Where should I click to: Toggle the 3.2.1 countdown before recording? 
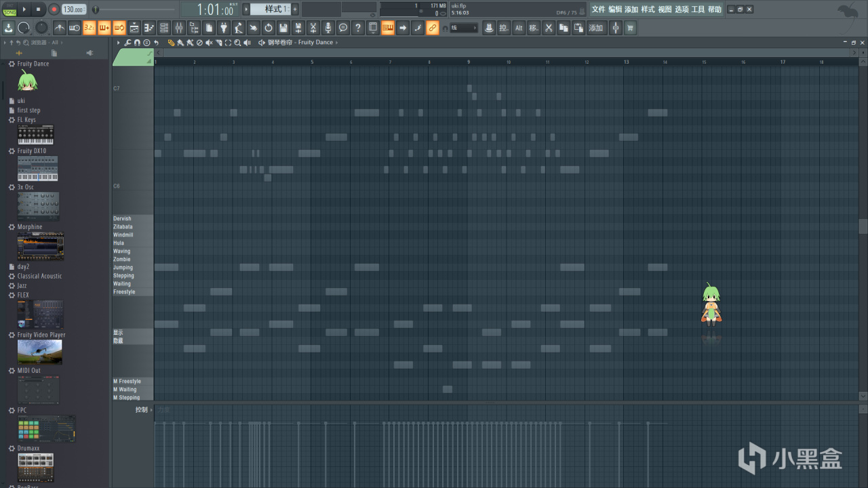89,28
